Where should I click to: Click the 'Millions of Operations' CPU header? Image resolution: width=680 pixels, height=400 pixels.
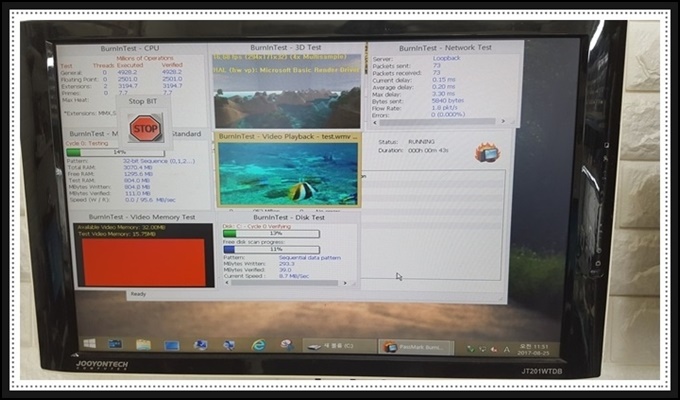pos(145,58)
